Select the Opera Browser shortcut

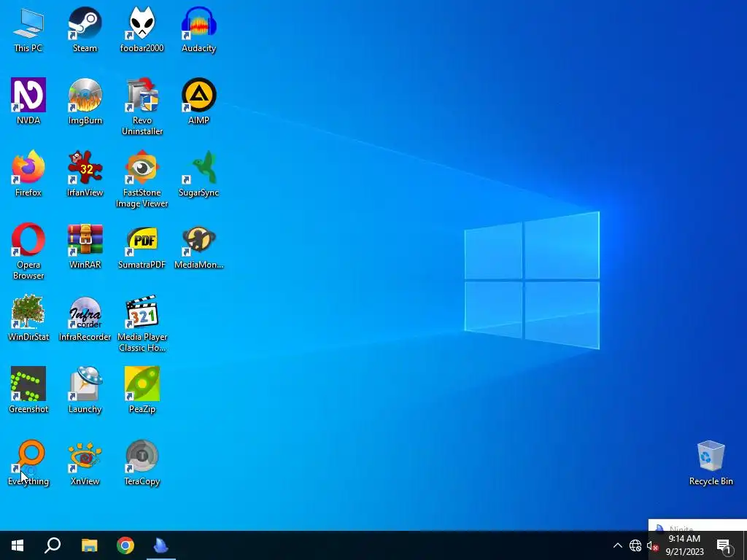(28, 252)
